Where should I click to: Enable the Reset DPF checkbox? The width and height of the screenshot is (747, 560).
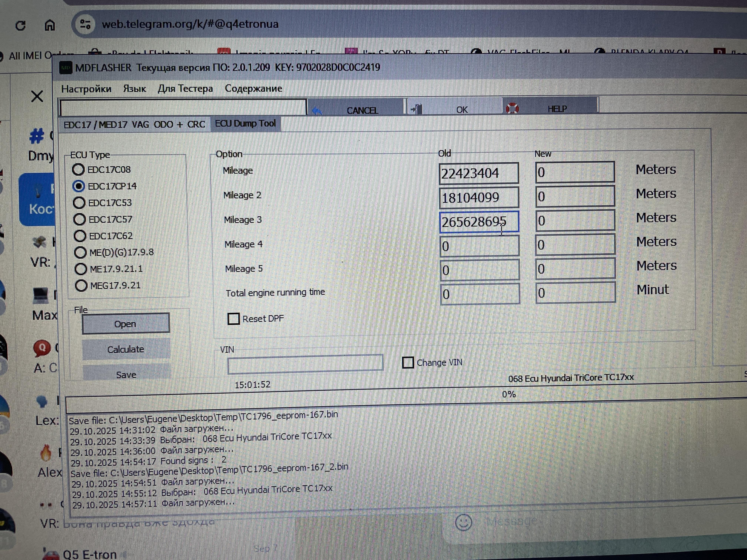pos(233,319)
